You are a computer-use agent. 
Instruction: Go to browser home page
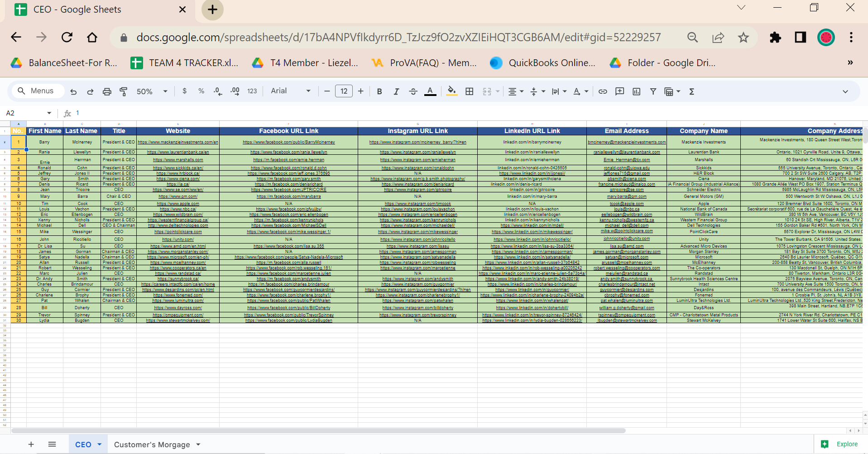[x=92, y=37]
